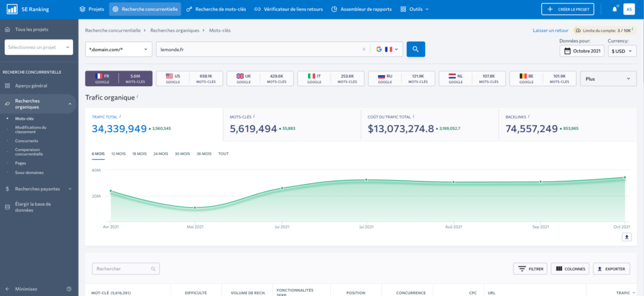Select the RU Google database card
This screenshot has height=296, width=644.
[x=401, y=79]
